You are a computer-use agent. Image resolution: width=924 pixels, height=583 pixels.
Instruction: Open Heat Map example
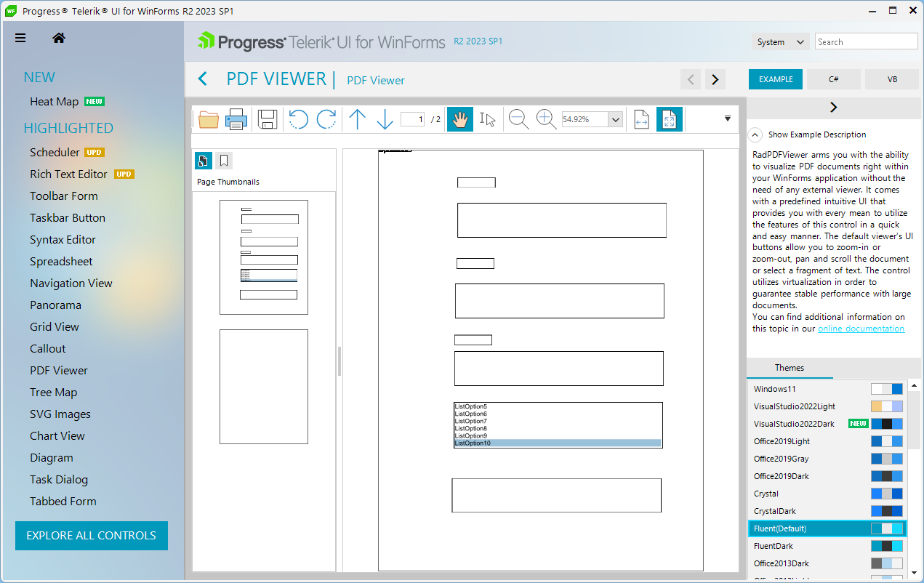54,102
